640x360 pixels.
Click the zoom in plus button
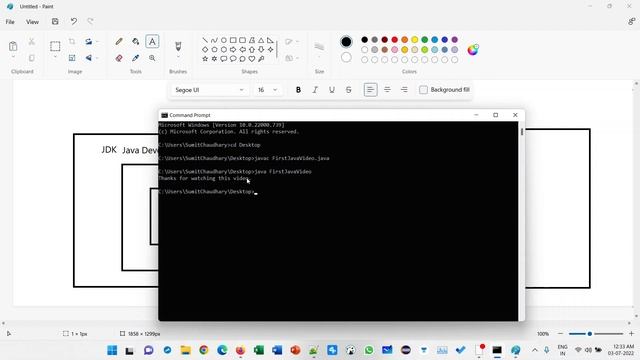click(631, 334)
